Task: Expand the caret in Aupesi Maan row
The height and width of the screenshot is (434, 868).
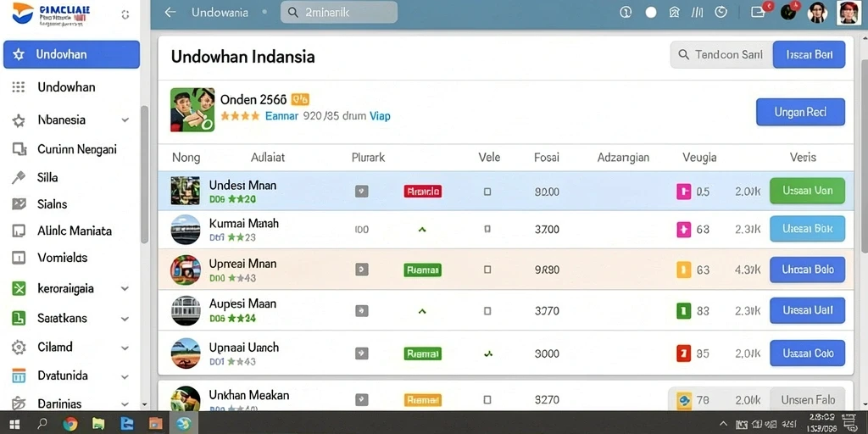Action: pos(422,311)
